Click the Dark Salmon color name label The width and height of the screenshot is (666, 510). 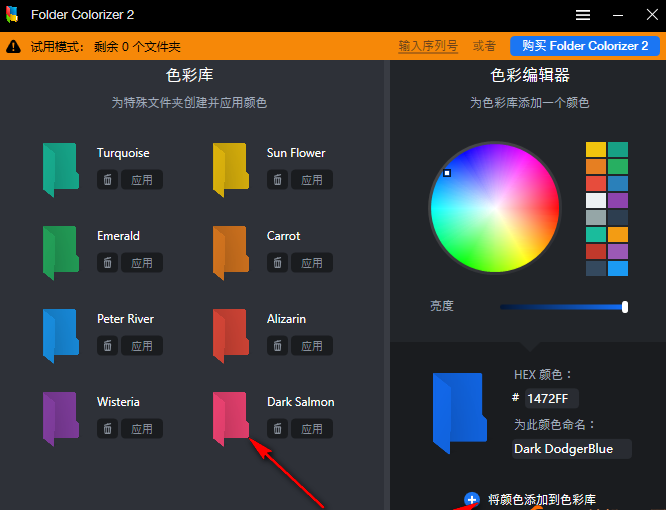(301, 402)
